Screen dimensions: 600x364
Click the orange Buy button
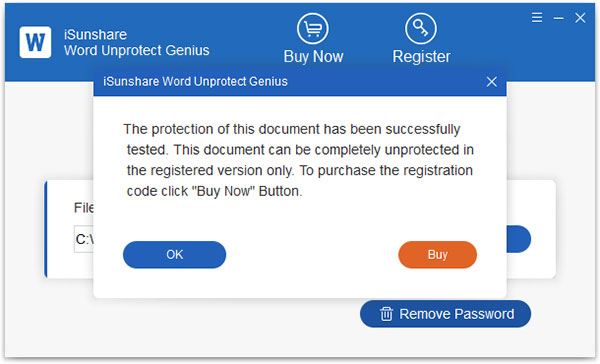point(437,255)
